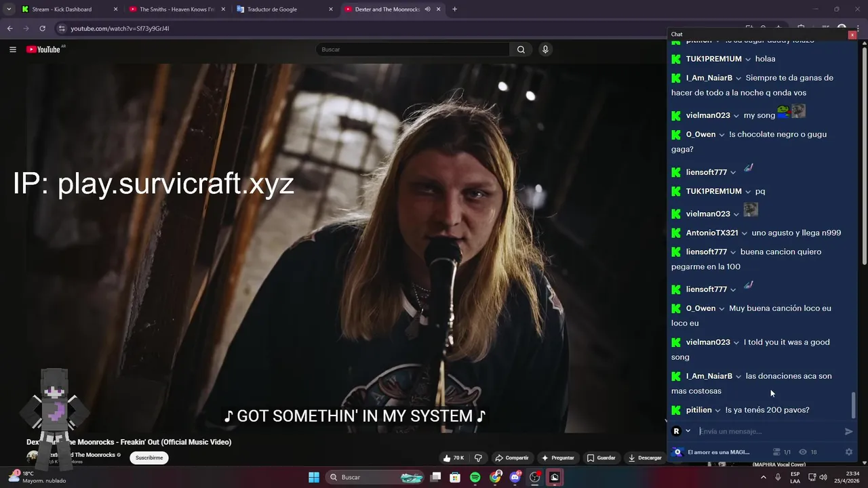Viewport: 868px width, 488px height.
Task: Open site information icon in address bar
Action: 62,28
